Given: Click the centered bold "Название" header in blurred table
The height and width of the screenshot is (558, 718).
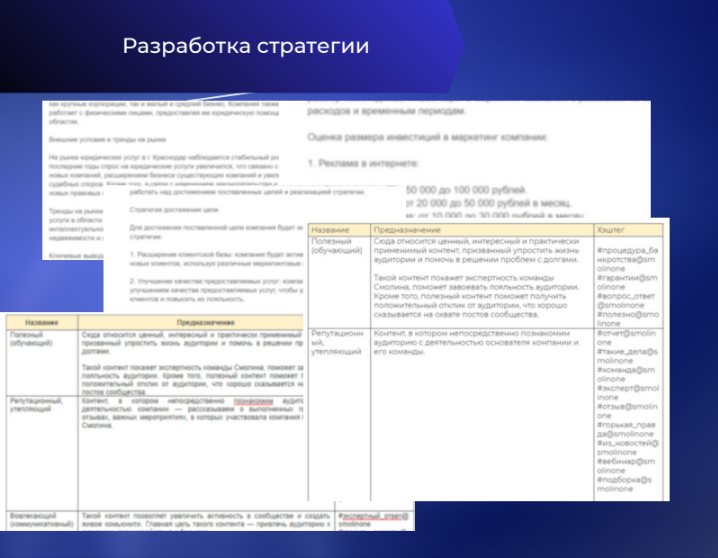Looking at the screenshot, I should [41, 322].
